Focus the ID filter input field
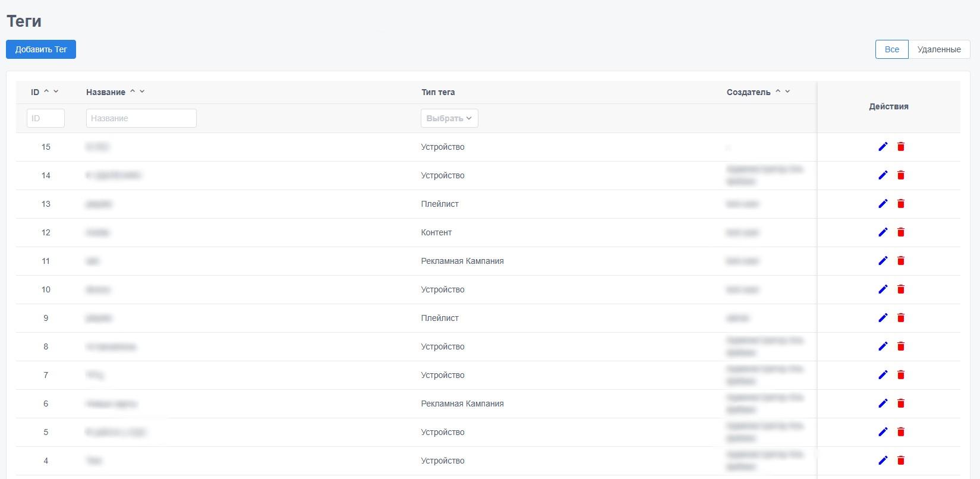980x479 pixels. (46, 118)
